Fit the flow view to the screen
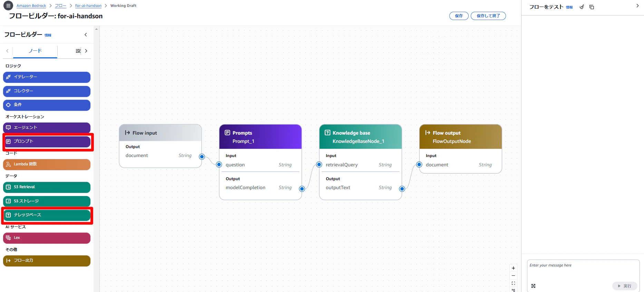The width and height of the screenshot is (644, 292). coord(513,283)
